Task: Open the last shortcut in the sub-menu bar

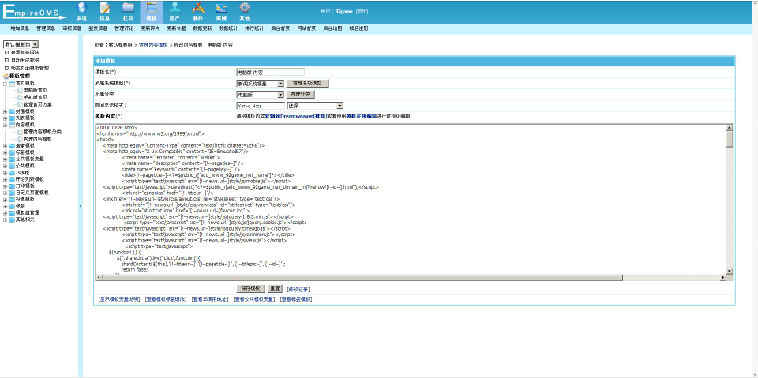Action: click(x=359, y=29)
